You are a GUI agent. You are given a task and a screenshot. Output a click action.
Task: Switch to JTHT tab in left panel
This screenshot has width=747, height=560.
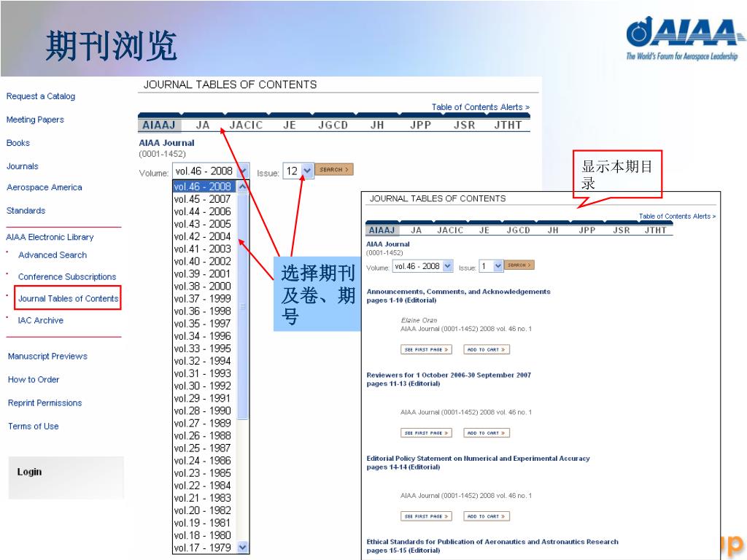click(x=508, y=125)
